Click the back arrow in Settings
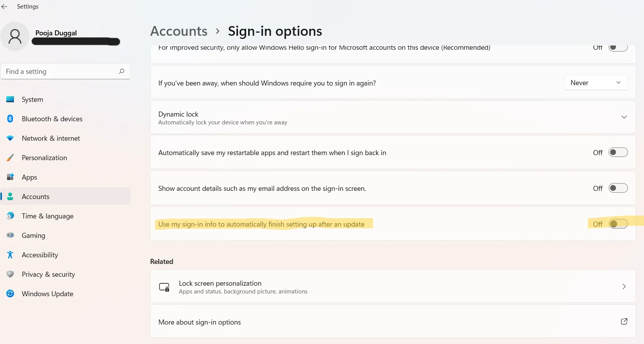The width and height of the screenshot is (644, 344). pos(4,7)
